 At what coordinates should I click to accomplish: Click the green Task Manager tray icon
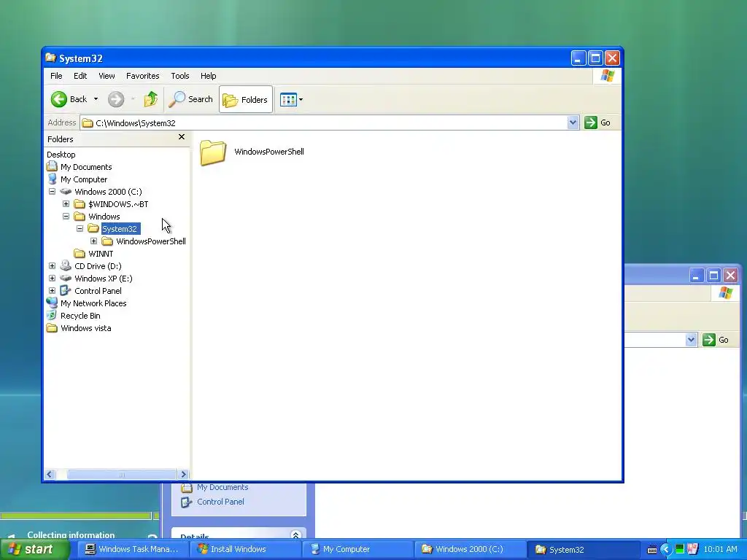coord(680,549)
